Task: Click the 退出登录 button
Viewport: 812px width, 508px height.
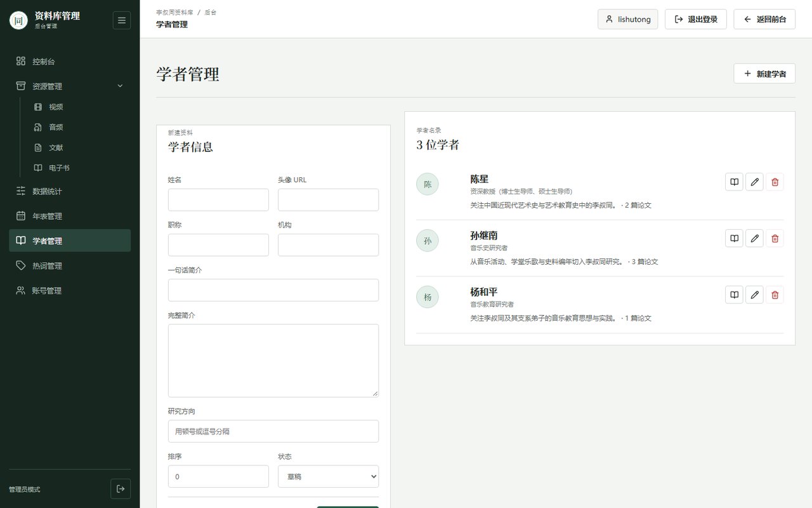Action: tap(696, 19)
